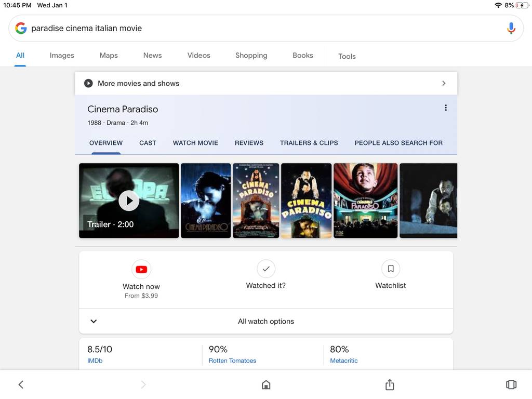Tap battery indicator in status bar
Viewport: 532px width, 399px height.
tap(522, 5)
